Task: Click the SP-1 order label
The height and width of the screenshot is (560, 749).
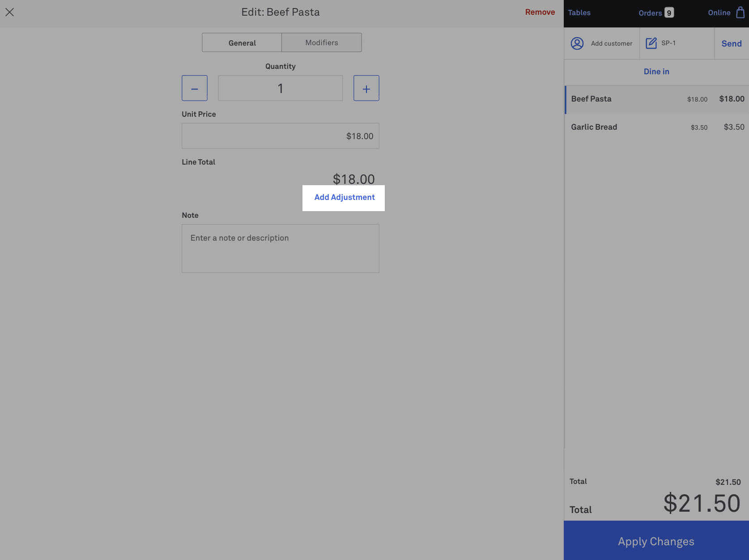Action: tap(668, 43)
